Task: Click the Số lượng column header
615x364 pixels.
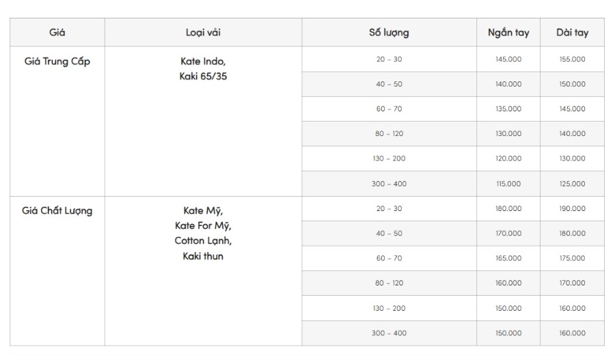Action: (389, 32)
